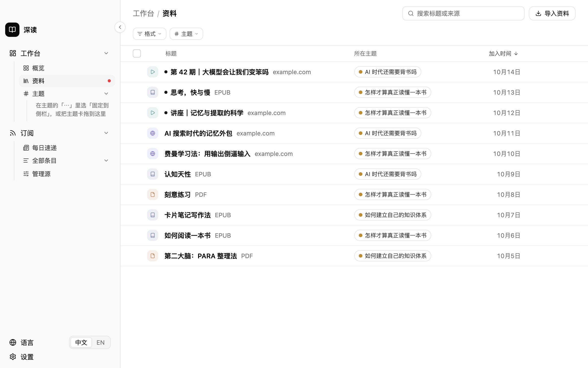Open 每日速递 in the sidebar
Image resolution: width=588 pixels, height=368 pixels.
click(x=67, y=148)
